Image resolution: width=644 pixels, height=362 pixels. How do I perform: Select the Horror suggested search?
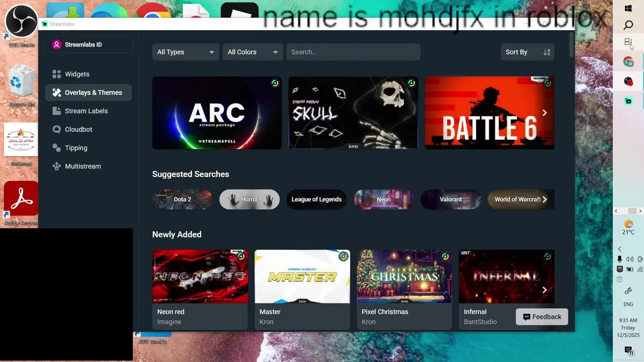(x=250, y=200)
